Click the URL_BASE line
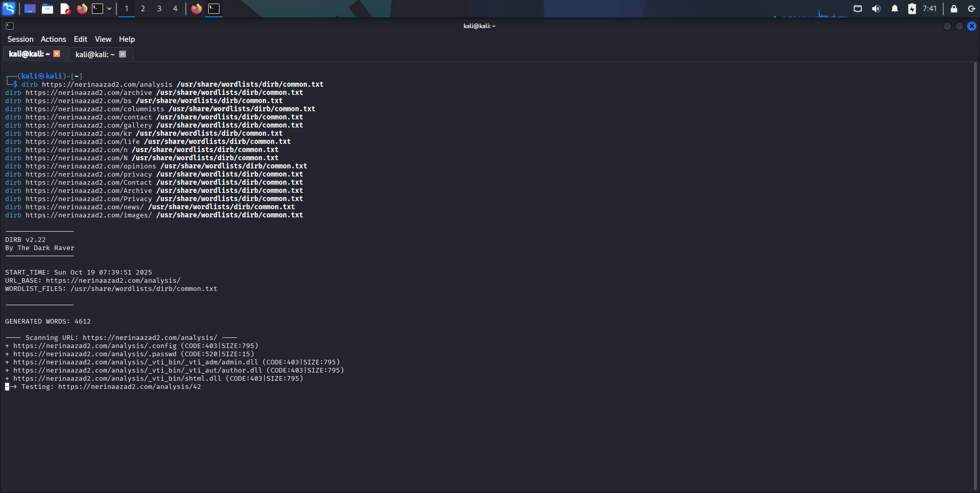The width and height of the screenshot is (980, 493). click(x=93, y=281)
